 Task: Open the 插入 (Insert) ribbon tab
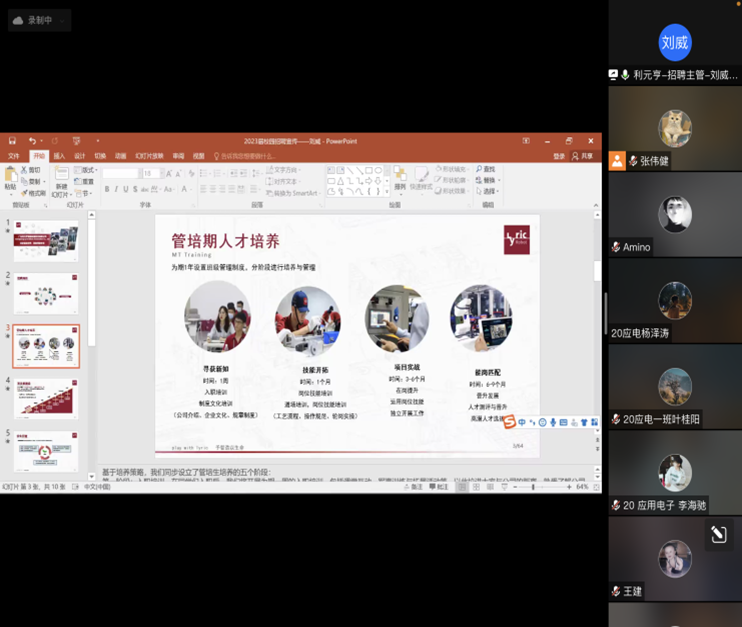point(59,156)
